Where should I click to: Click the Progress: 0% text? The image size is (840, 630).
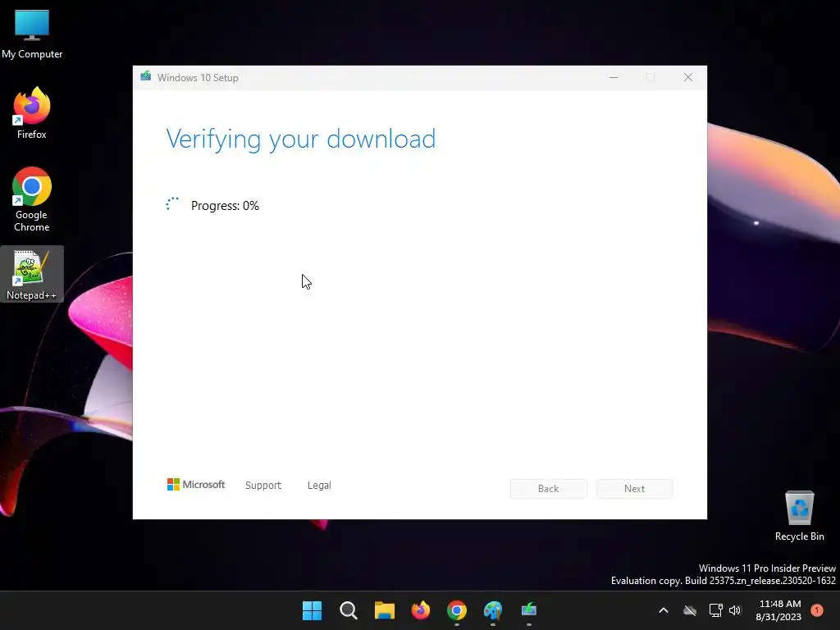225,206
